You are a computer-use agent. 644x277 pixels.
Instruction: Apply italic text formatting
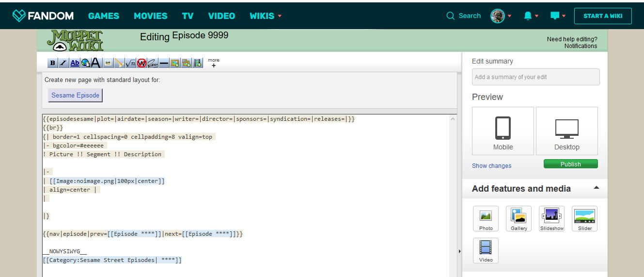click(63, 63)
